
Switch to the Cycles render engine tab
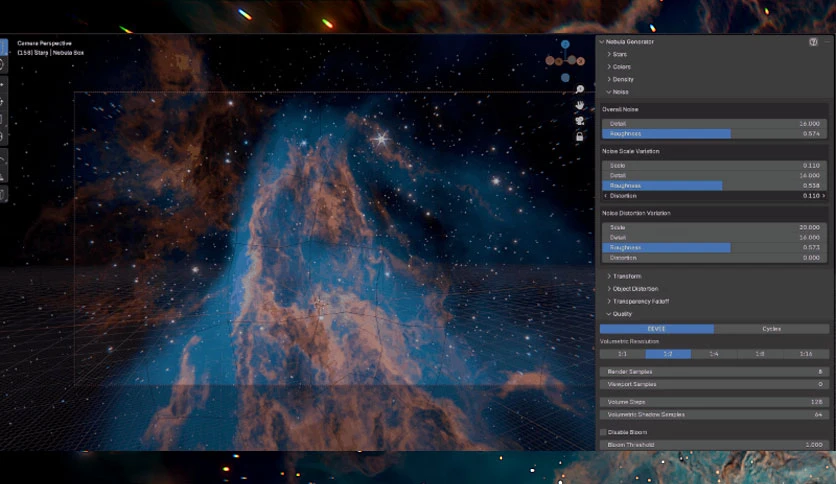(771, 329)
